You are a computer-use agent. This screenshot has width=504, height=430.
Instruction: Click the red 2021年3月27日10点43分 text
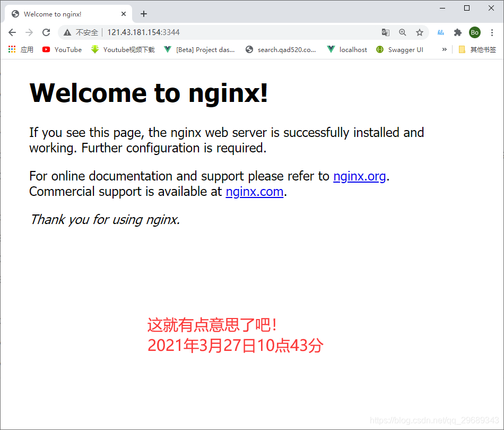click(x=235, y=346)
